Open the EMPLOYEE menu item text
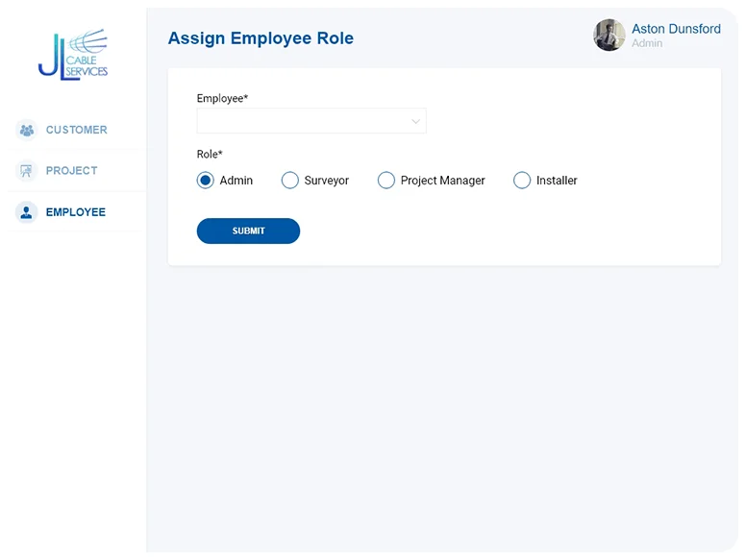Viewport: 746px width, 560px height. 76,212
